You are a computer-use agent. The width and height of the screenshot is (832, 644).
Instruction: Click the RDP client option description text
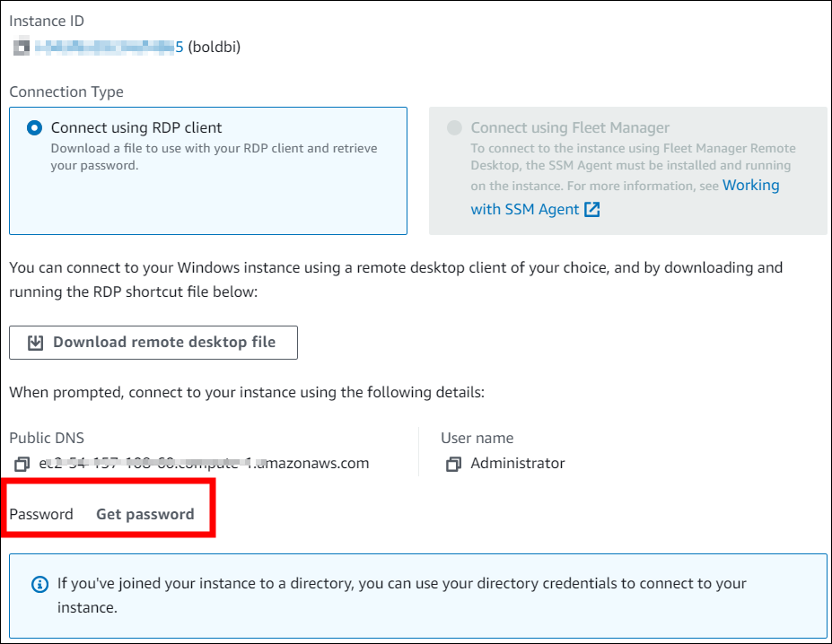pyautogui.click(x=214, y=157)
